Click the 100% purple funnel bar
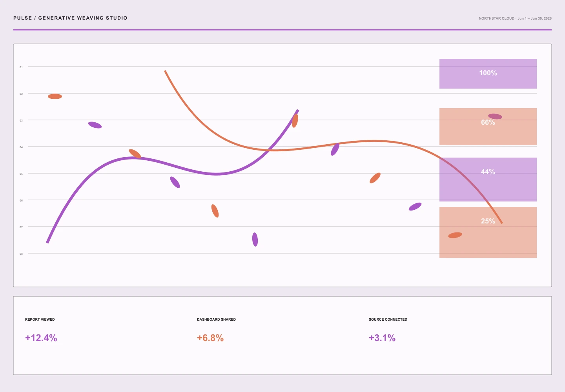Viewport: 565px width, 392px height. [488, 74]
